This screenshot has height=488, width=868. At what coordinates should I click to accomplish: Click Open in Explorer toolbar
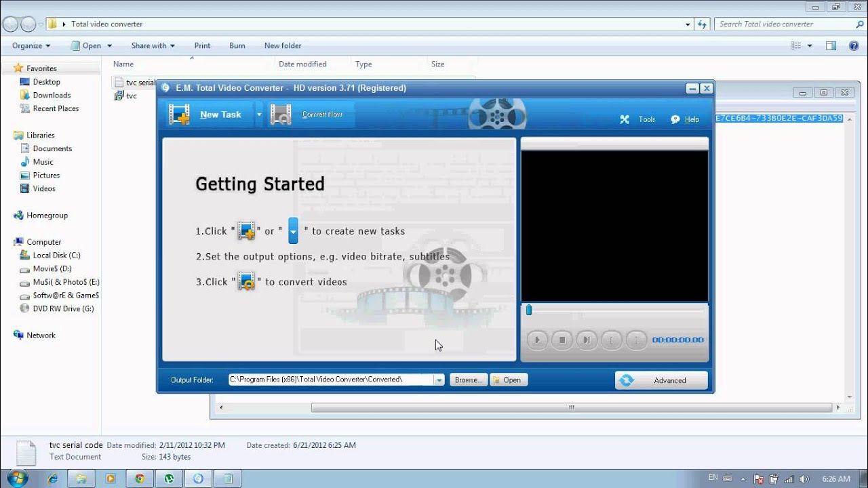tap(86, 45)
